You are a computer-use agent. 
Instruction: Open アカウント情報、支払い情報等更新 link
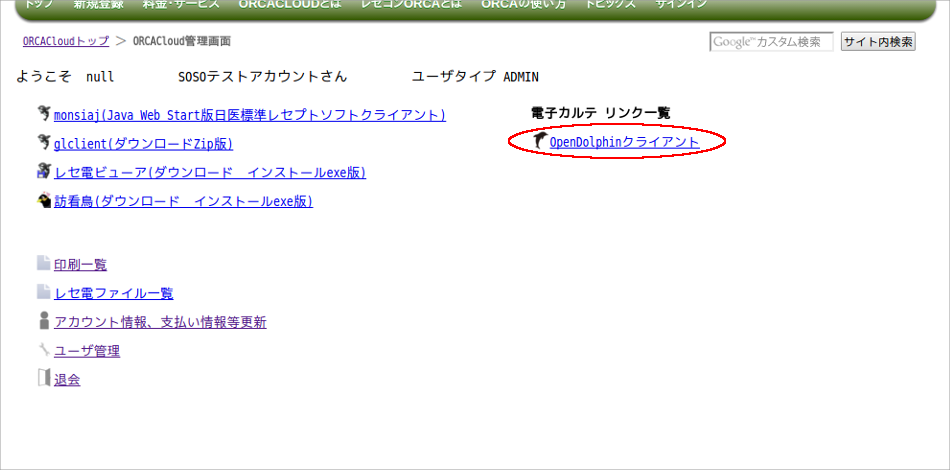[160, 323]
